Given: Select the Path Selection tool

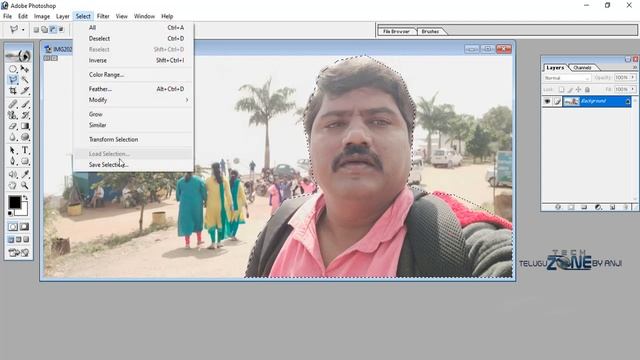Looking at the screenshot, I should (x=13, y=150).
